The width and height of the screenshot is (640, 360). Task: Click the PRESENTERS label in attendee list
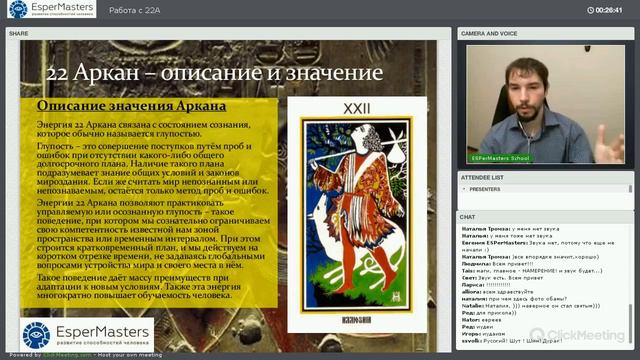coord(484,189)
